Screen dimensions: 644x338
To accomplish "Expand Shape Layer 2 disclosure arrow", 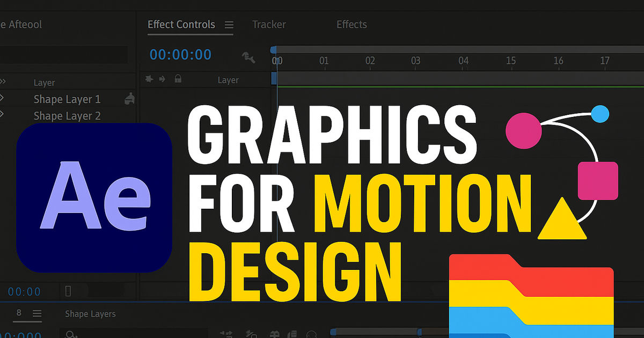I will tap(2, 114).
